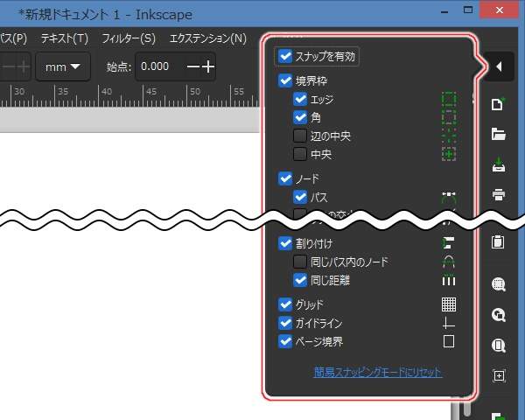Click the zoom center page icon

(x=499, y=375)
